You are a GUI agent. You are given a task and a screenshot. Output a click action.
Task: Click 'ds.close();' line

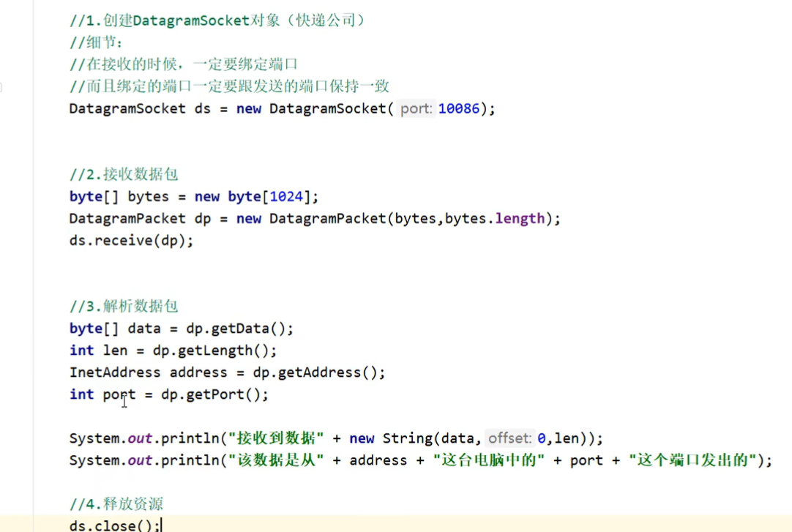click(x=115, y=525)
